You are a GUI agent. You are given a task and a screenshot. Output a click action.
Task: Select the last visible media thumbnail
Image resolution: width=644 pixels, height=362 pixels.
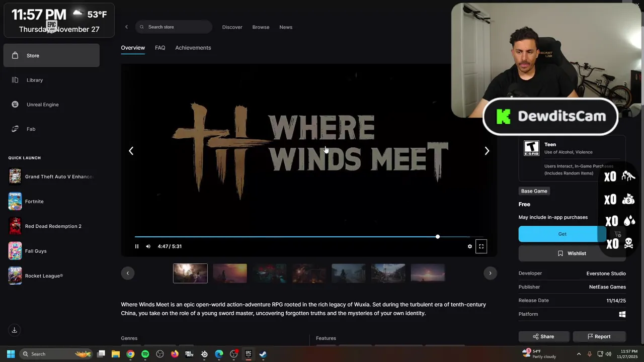428,273
